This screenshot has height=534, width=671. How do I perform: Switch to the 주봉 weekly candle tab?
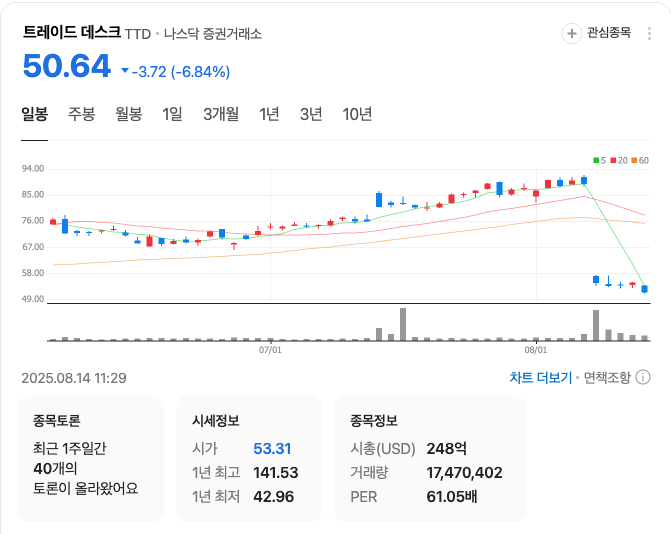click(81, 114)
